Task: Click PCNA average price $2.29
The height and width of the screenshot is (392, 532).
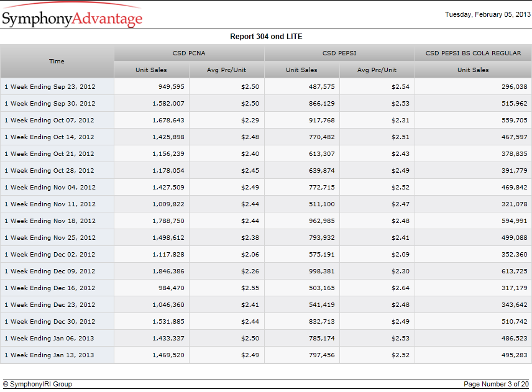Action: pyautogui.click(x=250, y=121)
